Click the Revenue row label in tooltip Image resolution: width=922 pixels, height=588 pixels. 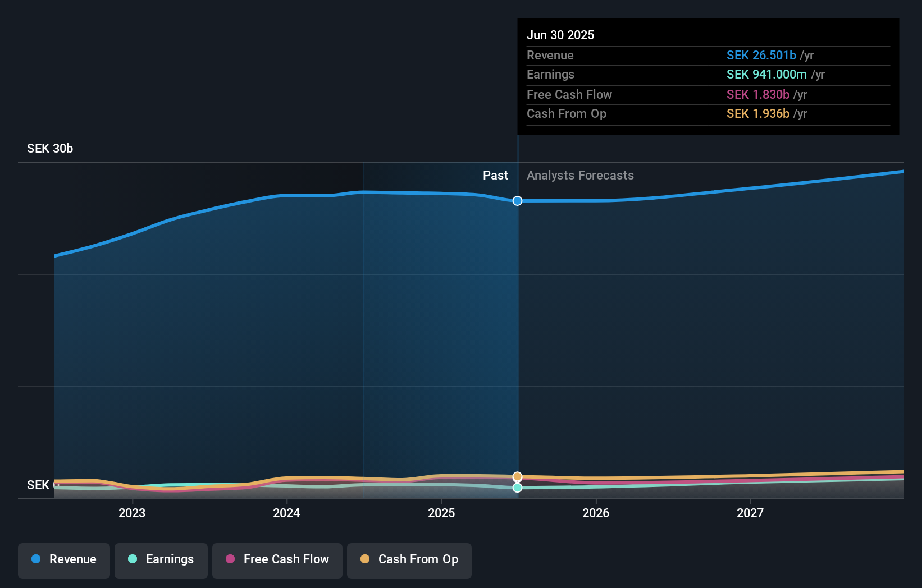[550, 56]
